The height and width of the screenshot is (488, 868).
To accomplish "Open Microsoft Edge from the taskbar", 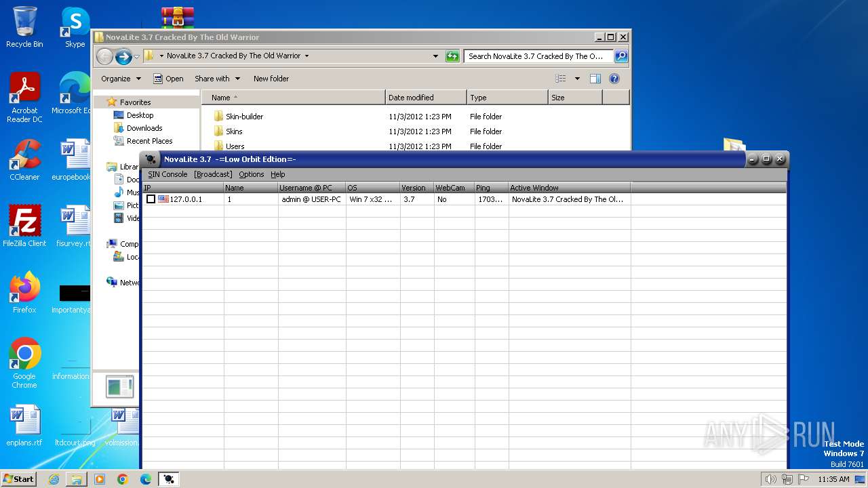I will [x=146, y=479].
